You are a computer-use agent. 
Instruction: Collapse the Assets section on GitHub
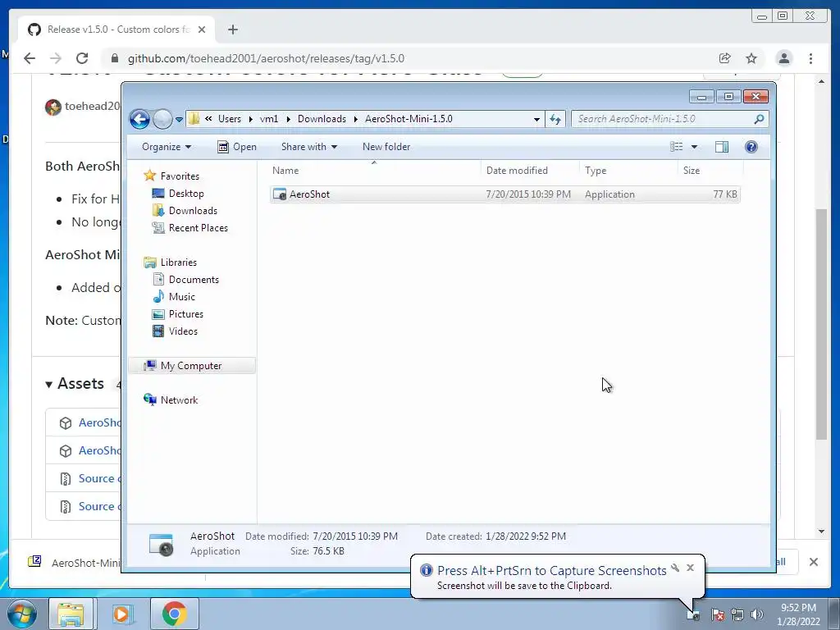pos(75,384)
